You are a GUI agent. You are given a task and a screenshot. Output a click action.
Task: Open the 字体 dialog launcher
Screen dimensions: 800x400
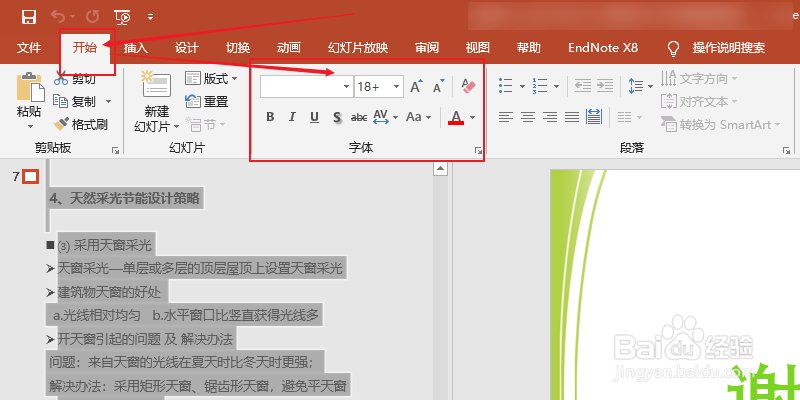[x=478, y=151]
